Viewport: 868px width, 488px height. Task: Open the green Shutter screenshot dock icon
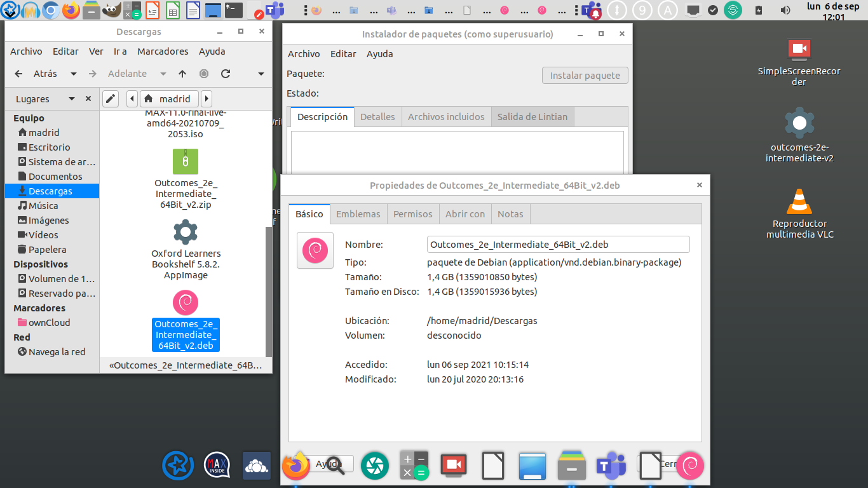375,466
